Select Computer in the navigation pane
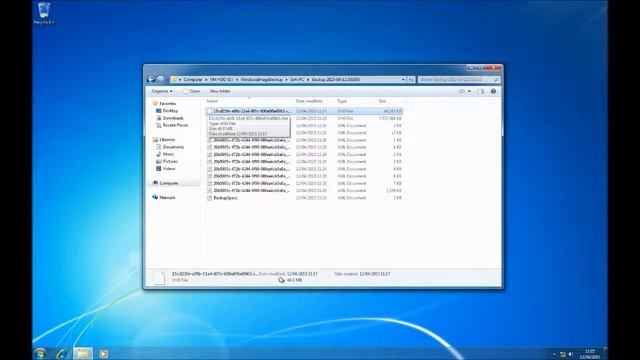Image resolution: width=640 pixels, height=360 pixels. [x=165, y=183]
